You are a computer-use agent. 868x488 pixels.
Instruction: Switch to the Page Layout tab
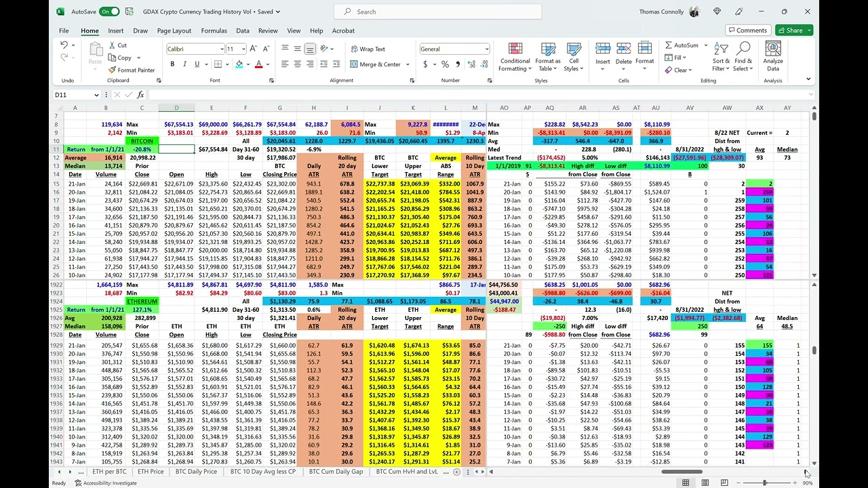174,30
